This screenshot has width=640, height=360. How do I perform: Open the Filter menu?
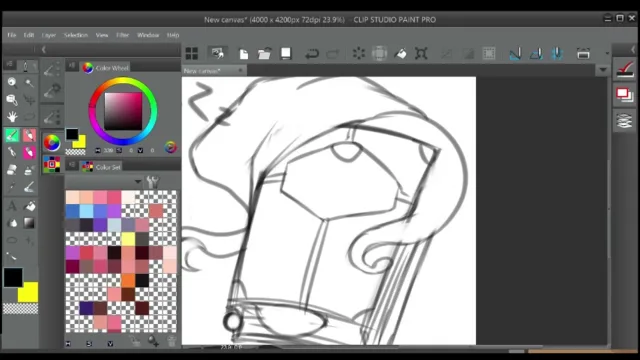tap(122, 35)
